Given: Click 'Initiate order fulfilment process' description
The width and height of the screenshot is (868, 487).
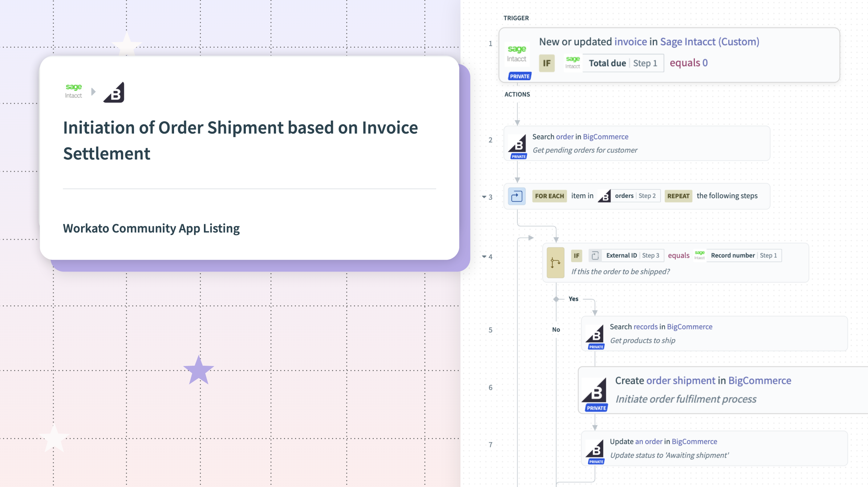Looking at the screenshot, I should [686, 399].
